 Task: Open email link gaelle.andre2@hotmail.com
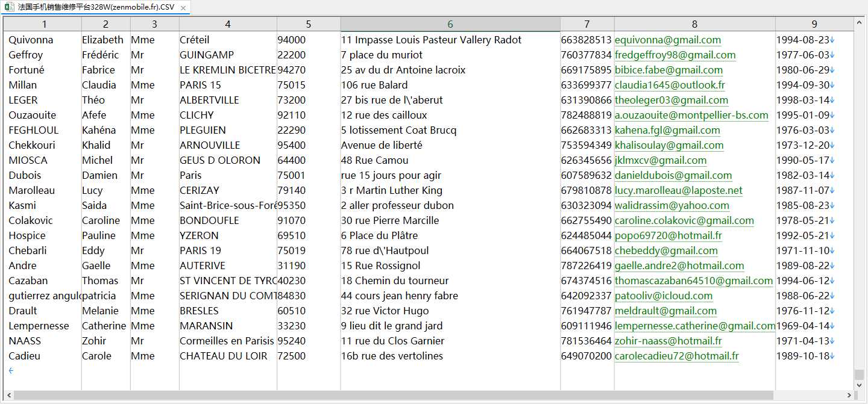[x=679, y=266]
